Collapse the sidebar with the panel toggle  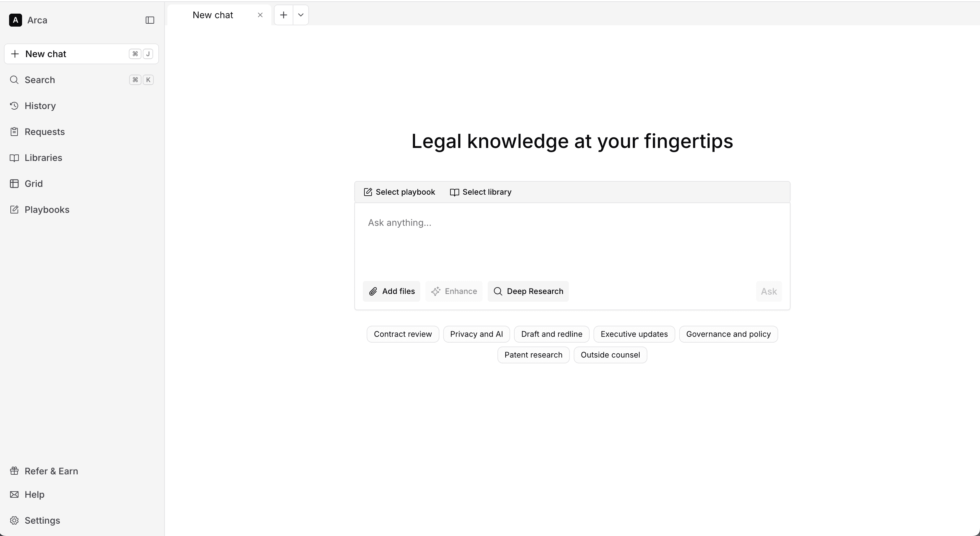pos(150,20)
